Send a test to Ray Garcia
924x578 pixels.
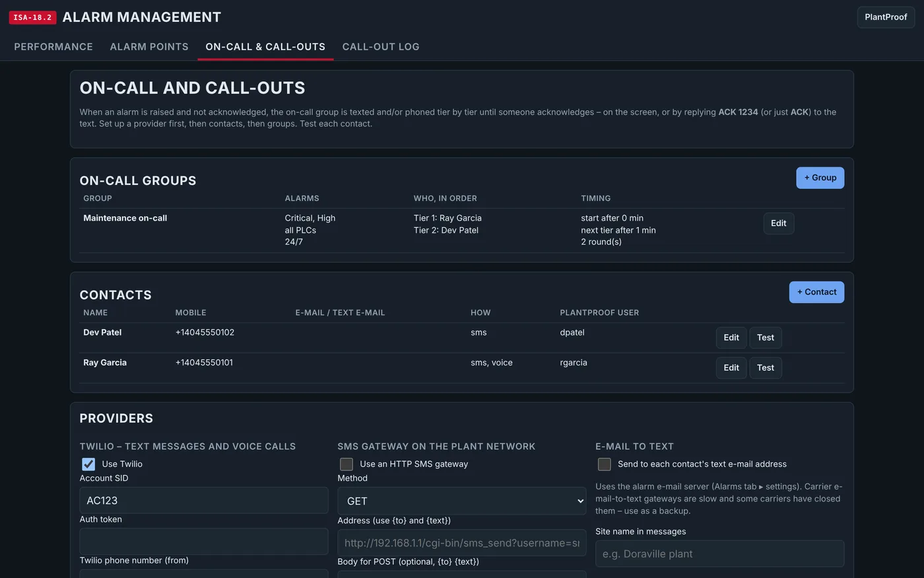coord(766,368)
